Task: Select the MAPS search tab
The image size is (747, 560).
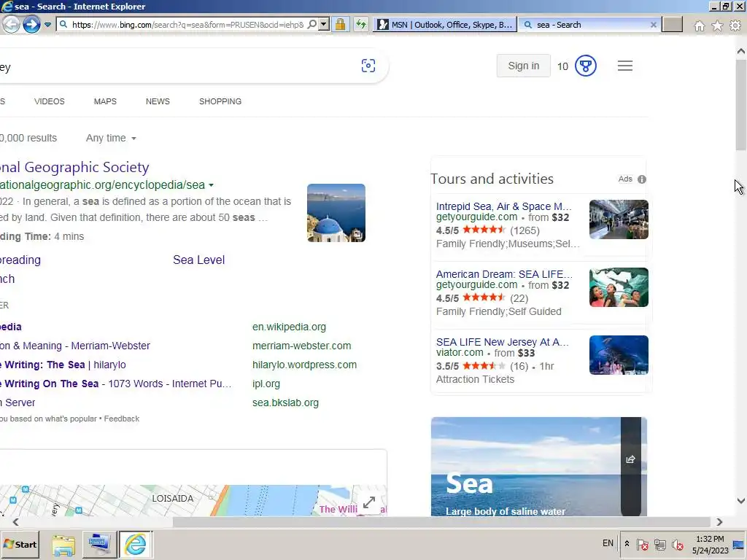Action: 105,101
